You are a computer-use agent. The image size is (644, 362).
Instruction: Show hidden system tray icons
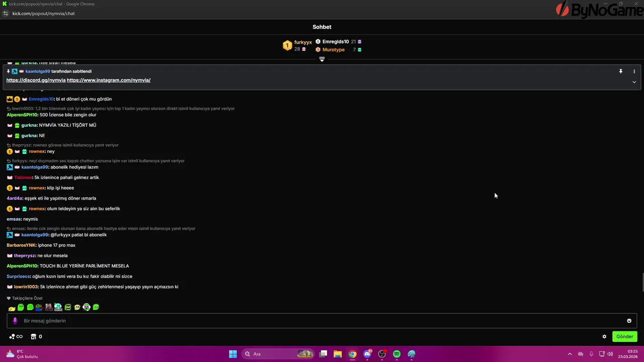(x=570, y=354)
